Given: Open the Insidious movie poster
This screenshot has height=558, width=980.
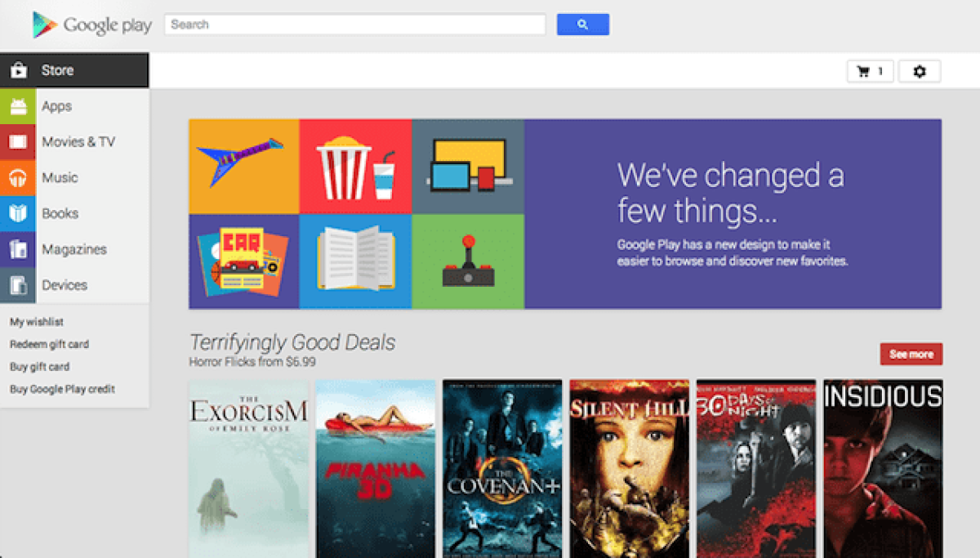Looking at the screenshot, I should [x=883, y=468].
